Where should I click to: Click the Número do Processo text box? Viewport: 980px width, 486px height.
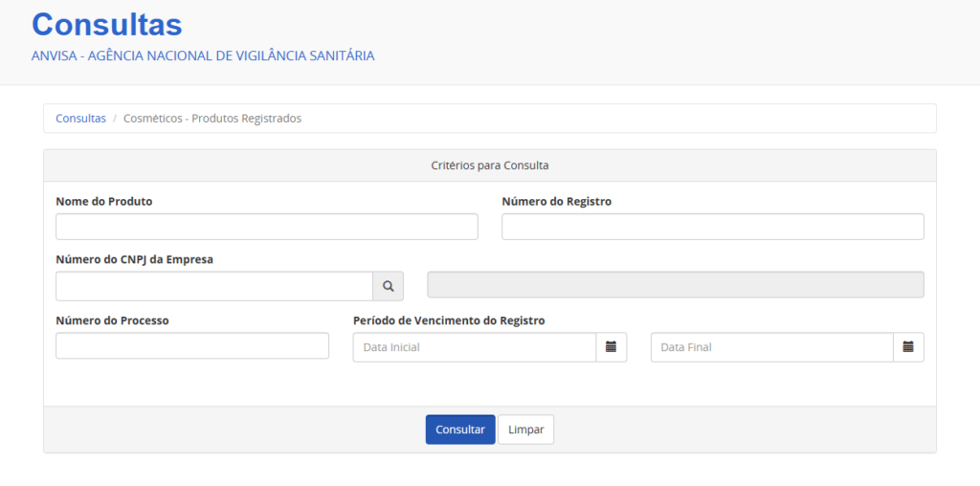pyautogui.click(x=191, y=346)
